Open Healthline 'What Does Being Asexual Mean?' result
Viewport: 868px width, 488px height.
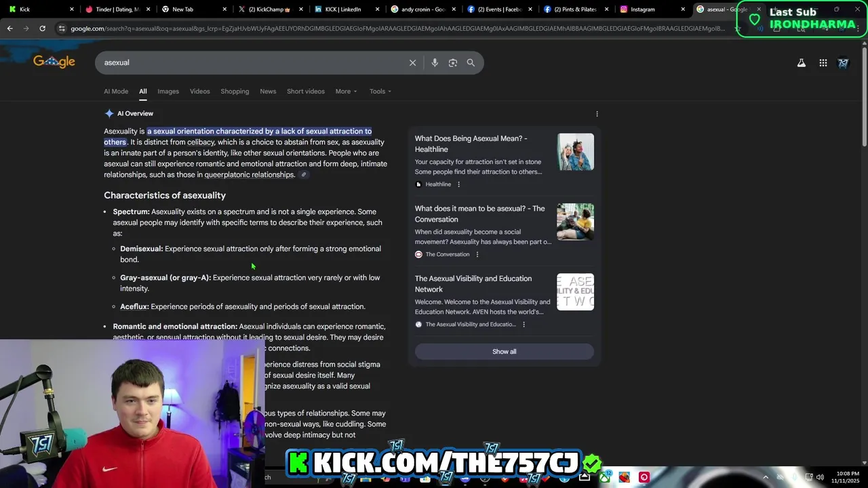471,144
